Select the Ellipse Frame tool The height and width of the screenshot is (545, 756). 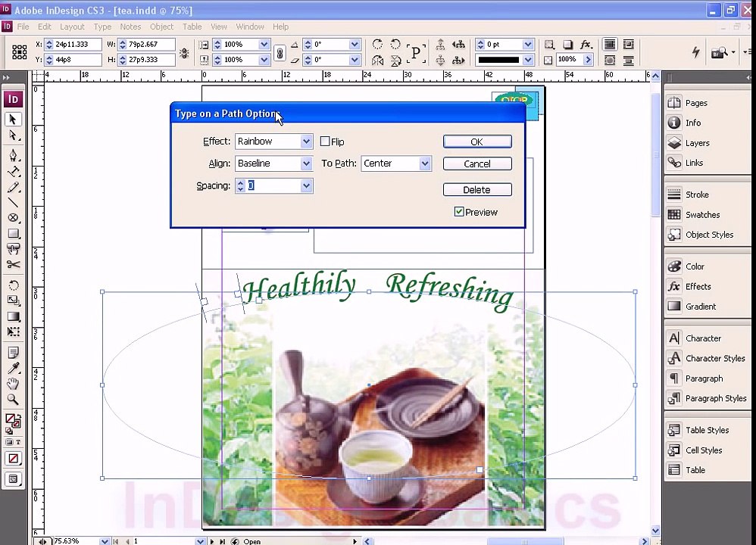pos(13,218)
